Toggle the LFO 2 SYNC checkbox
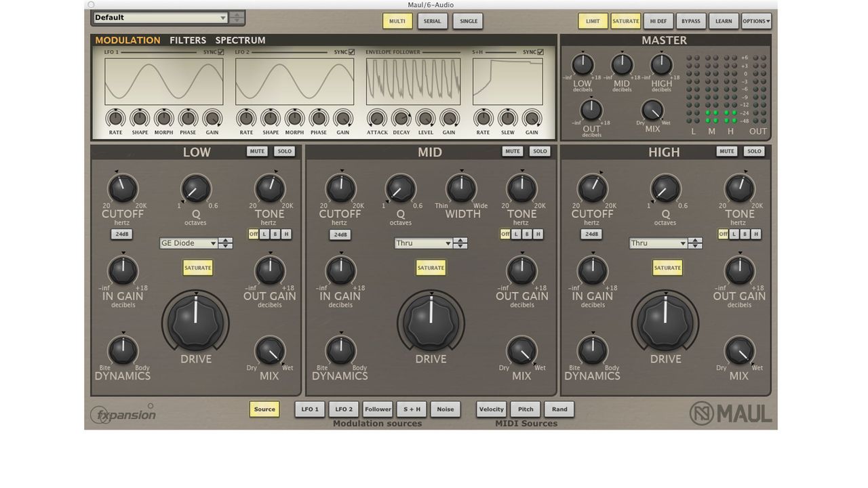868x488 pixels. (x=351, y=52)
